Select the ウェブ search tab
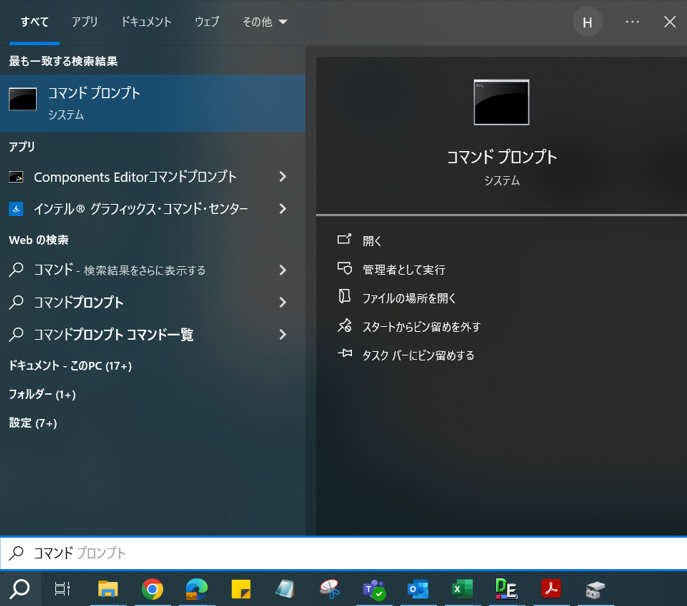Viewport: 687px width, 606px height. point(207,22)
